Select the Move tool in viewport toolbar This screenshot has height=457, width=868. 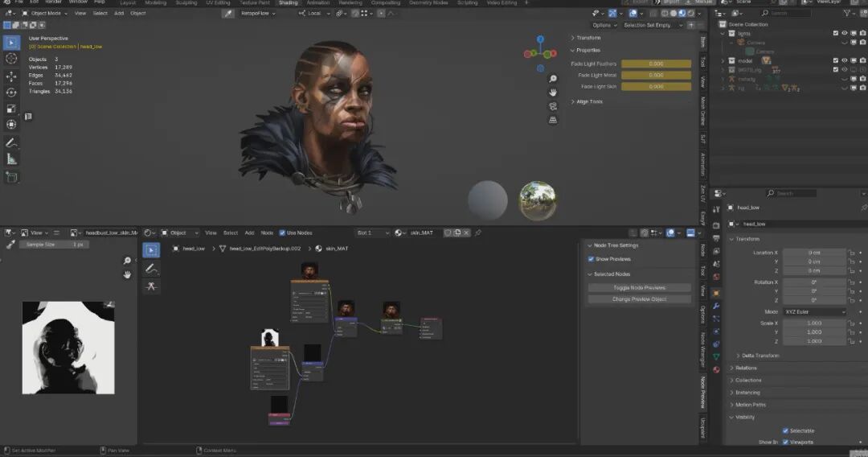pos(11,76)
